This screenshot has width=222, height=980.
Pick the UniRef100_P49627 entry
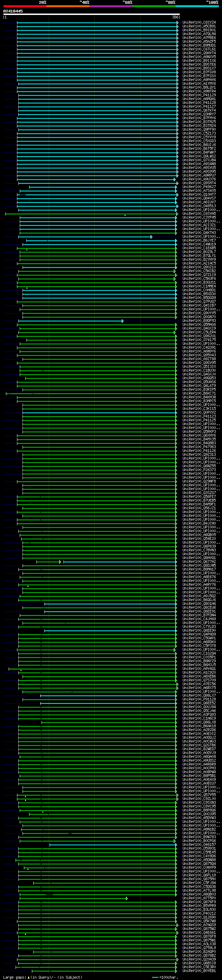pos(199,187)
